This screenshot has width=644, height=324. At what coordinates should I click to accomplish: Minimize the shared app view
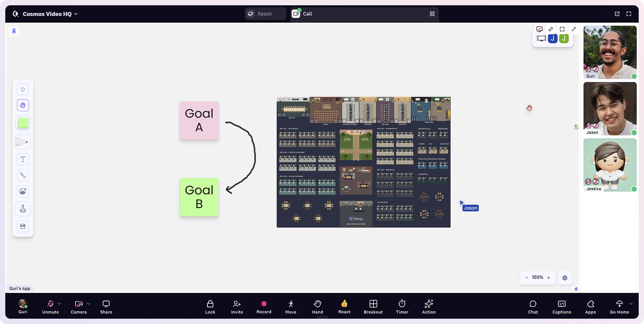pos(574,29)
